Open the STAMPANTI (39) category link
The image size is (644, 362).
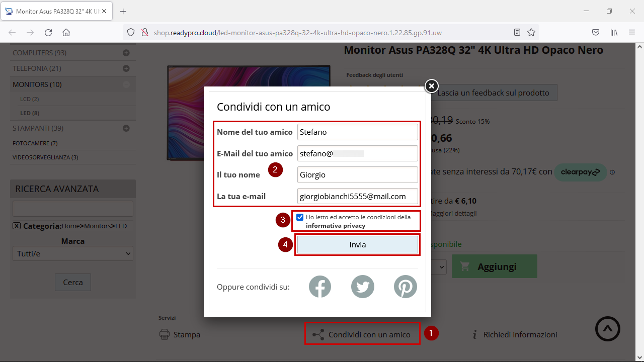pyautogui.click(x=38, y=128)
